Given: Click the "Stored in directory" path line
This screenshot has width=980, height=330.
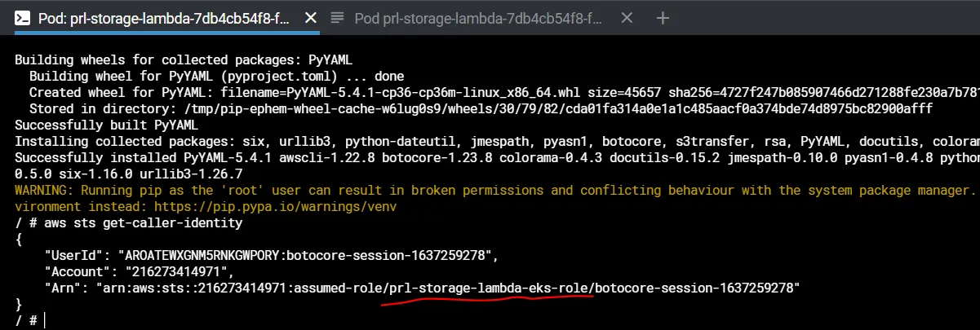Looking at the screenshot, I should click(481, 108).
